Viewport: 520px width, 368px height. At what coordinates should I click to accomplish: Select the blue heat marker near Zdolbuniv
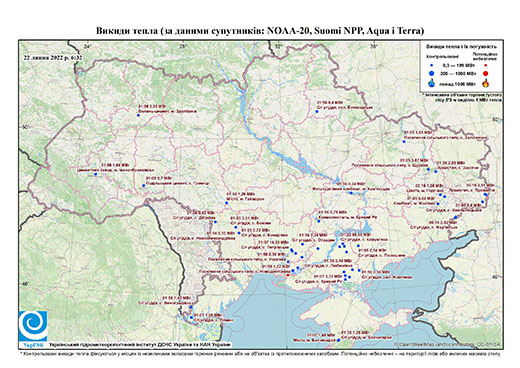coord(138,115)
